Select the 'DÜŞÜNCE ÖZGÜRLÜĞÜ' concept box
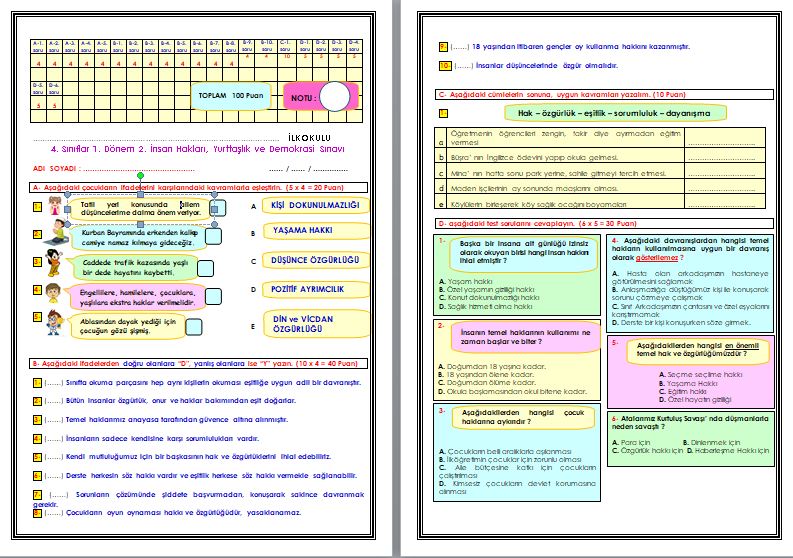793x558 pixels. [x=316, y=260]
